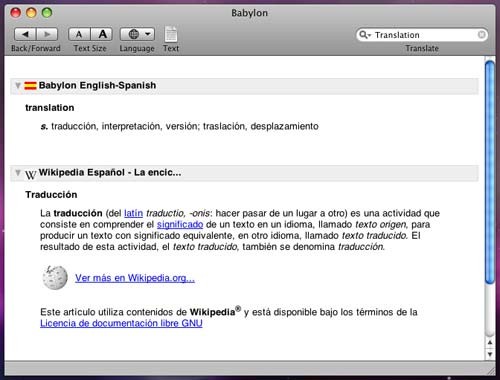500x380 pixels.
Task: Minimize the window with yellow button
Action: (x=31, y=13)
